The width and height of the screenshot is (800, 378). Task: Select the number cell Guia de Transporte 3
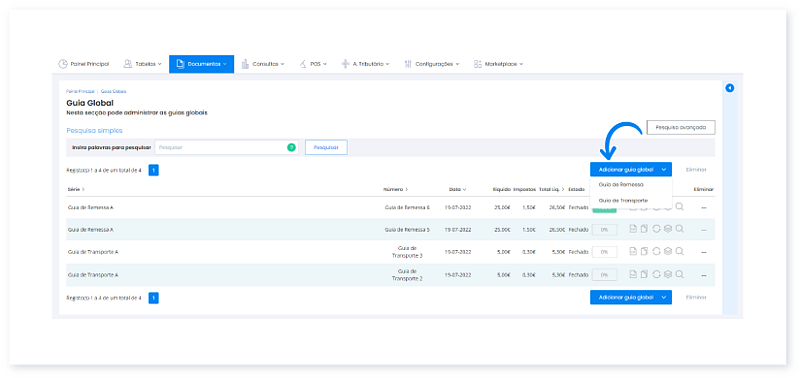[407, 251]
